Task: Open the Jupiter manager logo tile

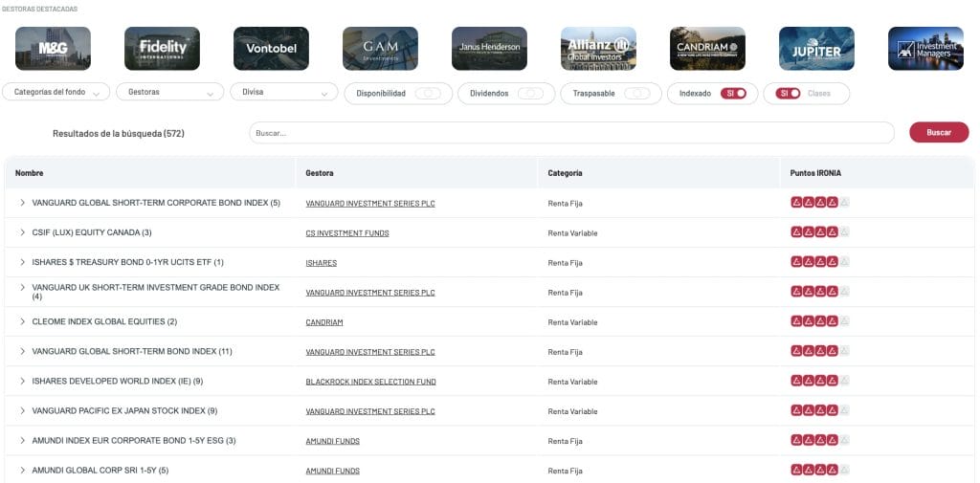Action: 816,48
